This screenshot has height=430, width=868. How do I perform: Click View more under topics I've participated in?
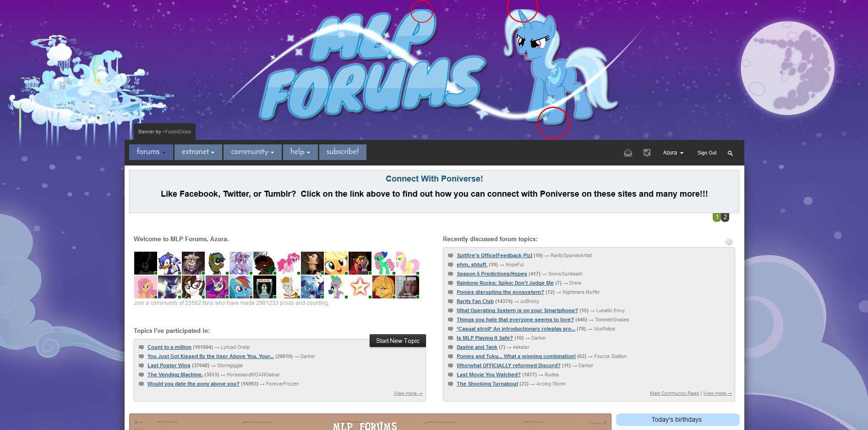pyautogui.click(x=408, y=393)
